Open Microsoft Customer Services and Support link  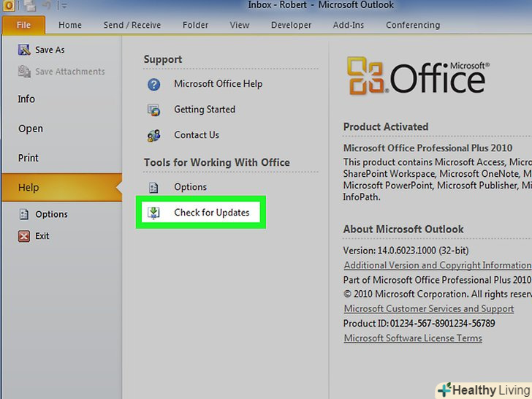(429, 308)
